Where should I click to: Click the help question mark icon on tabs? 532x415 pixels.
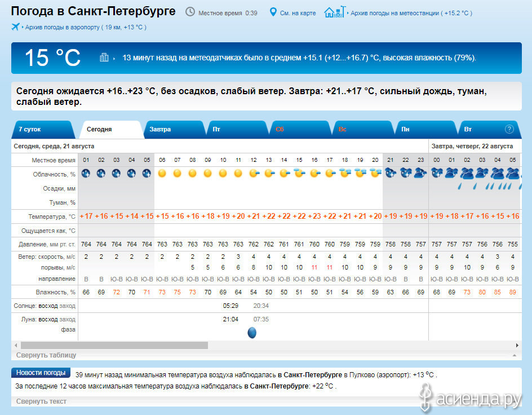[509, 129]
